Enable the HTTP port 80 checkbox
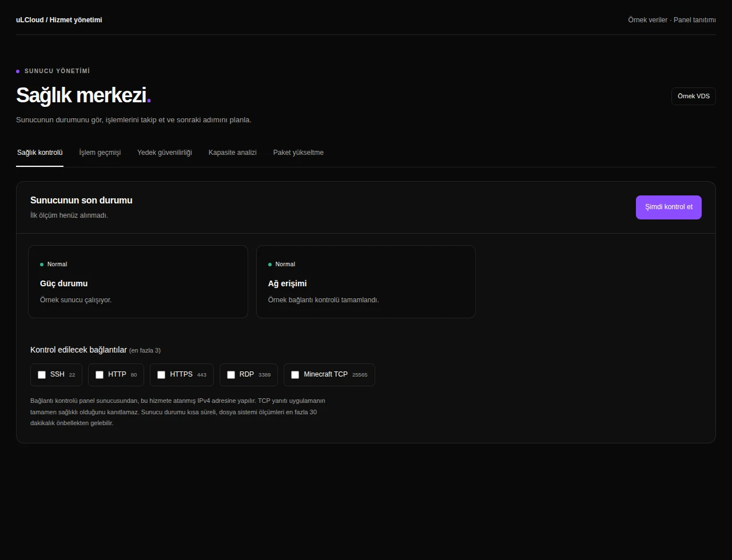The image size is (732, 560). tap(100, 375)
